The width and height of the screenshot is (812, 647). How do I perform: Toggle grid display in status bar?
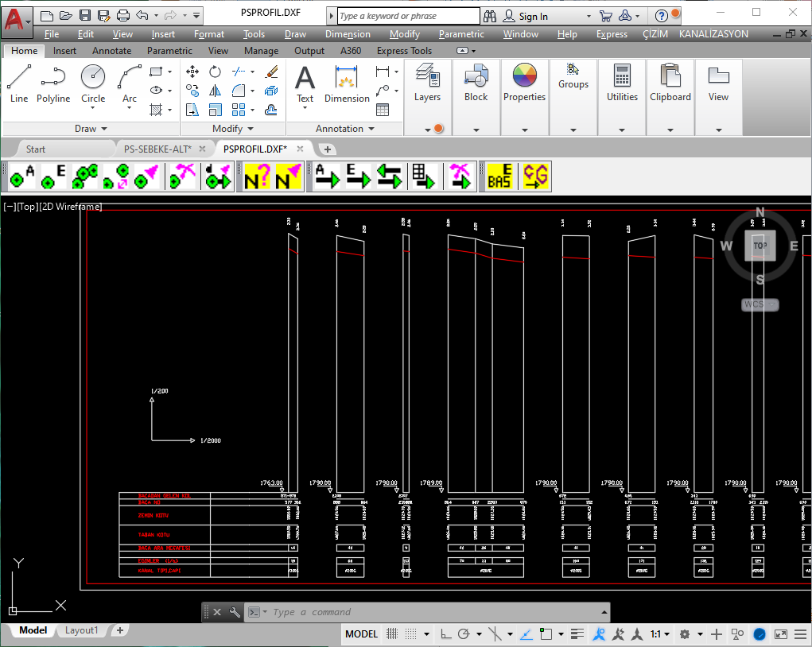392,634
